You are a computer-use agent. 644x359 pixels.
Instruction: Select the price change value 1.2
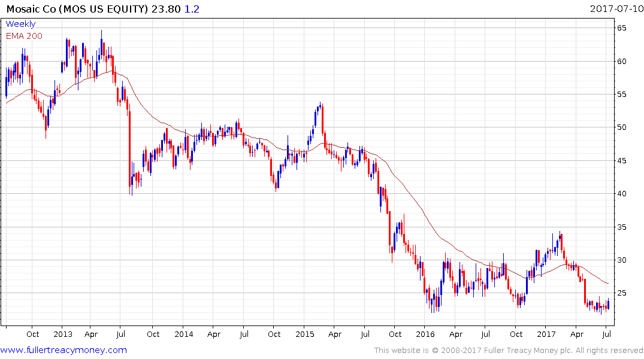pos(192,9)
